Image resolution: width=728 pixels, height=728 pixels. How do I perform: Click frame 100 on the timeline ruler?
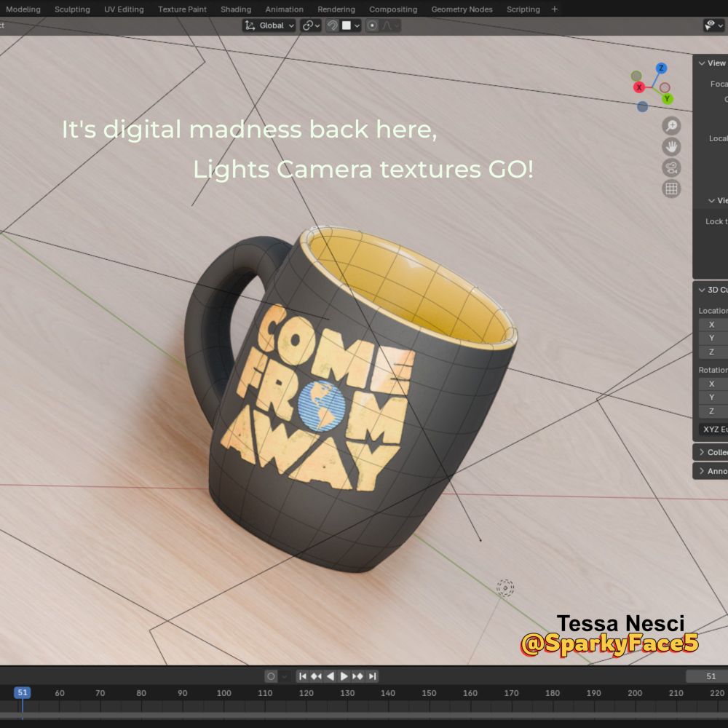[x=223, y=693]
